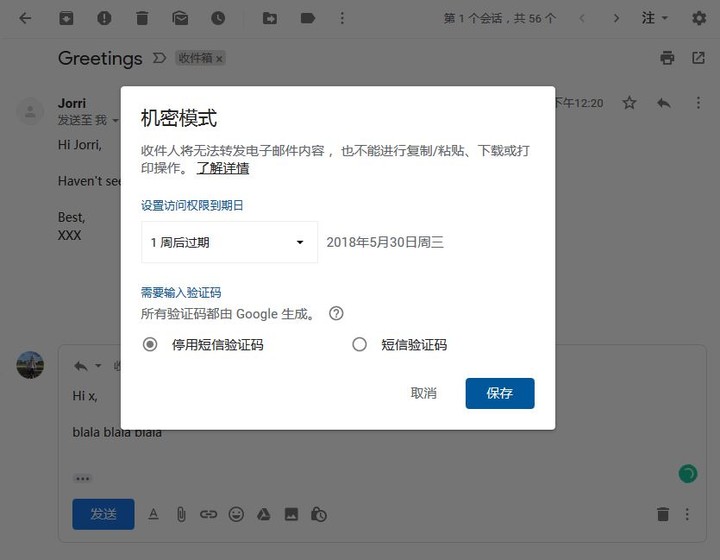Click the help question mark icon
The image size is (720, 560).
click(336, 314)
